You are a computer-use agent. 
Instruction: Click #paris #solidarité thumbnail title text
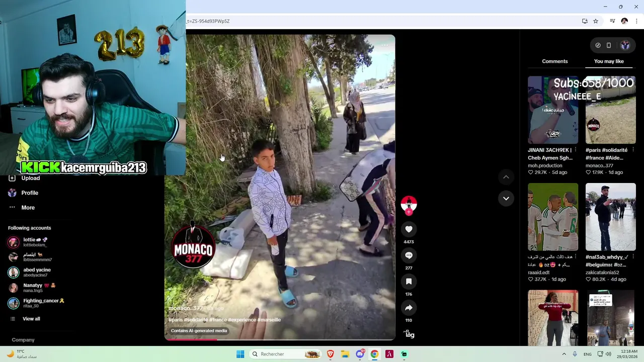click(x=606, y=154)
